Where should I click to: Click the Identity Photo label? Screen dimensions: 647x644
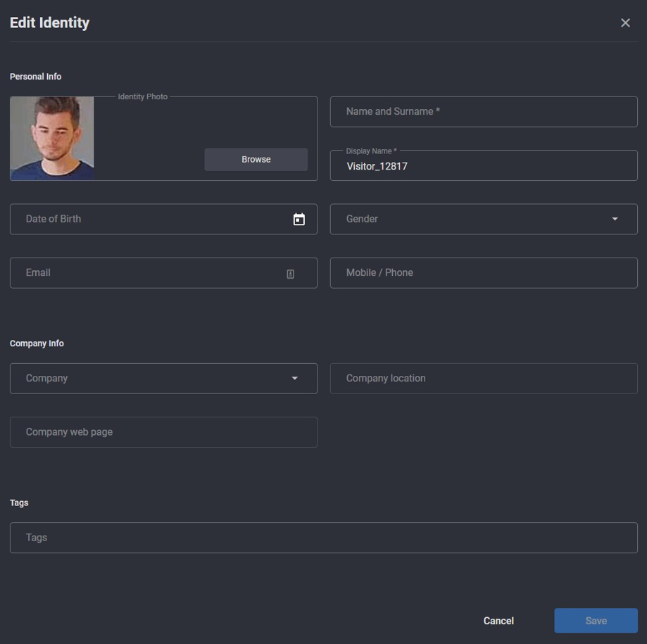[143, 96]
